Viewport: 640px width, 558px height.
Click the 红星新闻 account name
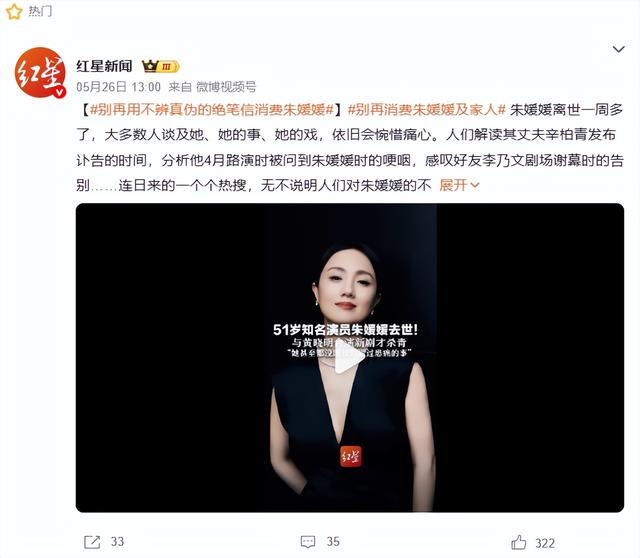pyautogui.click(x=104, y=66)
